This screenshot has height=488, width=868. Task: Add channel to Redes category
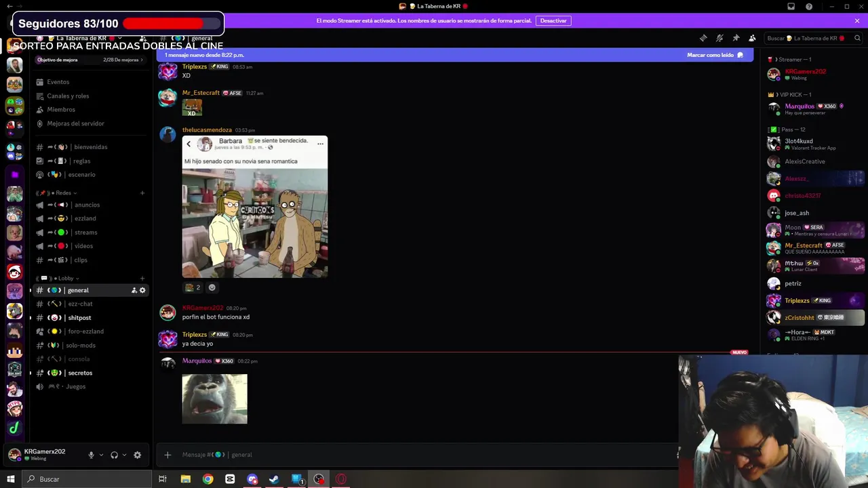pyautogui.click(x=142, y=192)
